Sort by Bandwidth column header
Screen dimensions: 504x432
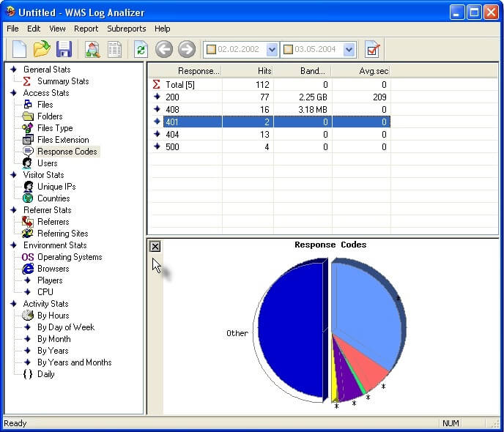click(302, 71)
